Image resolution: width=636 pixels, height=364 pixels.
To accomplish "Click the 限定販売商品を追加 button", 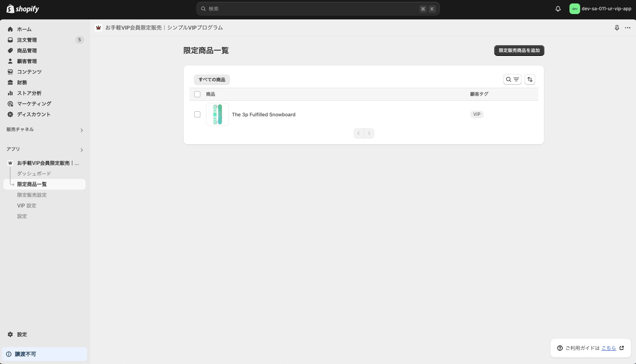I will point(519,51).
